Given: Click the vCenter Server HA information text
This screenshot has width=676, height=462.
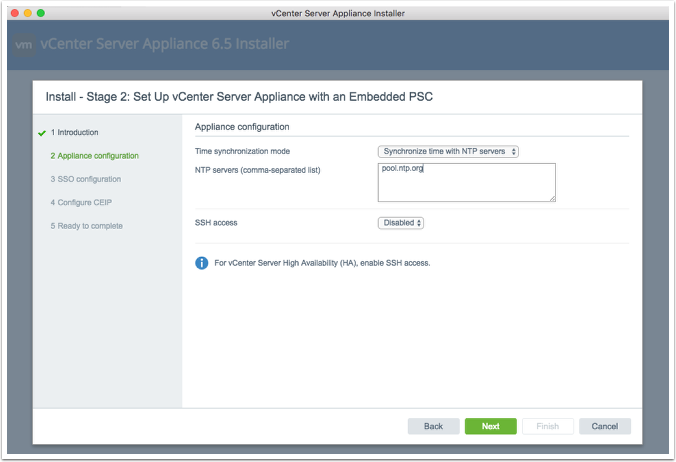Looking at the screenshot, I should click(322, 264).
